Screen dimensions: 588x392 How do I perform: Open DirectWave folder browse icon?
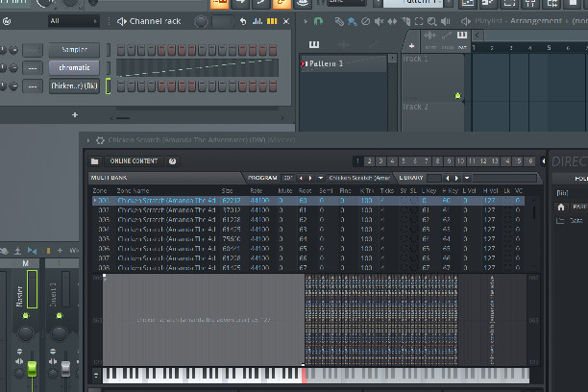pyautogui.click(x=94, y=161)
